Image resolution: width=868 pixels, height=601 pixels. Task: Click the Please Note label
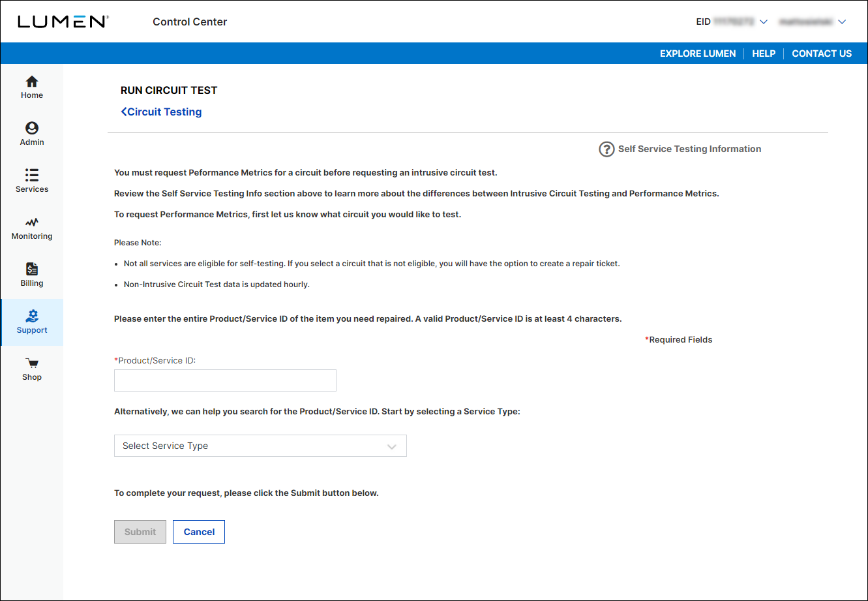click(138, 243)
